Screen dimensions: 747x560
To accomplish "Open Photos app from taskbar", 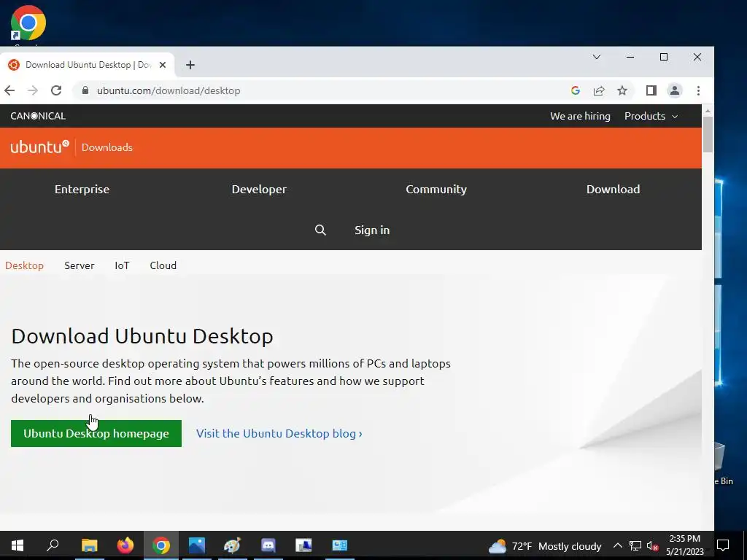I will [x=196, y=545].
